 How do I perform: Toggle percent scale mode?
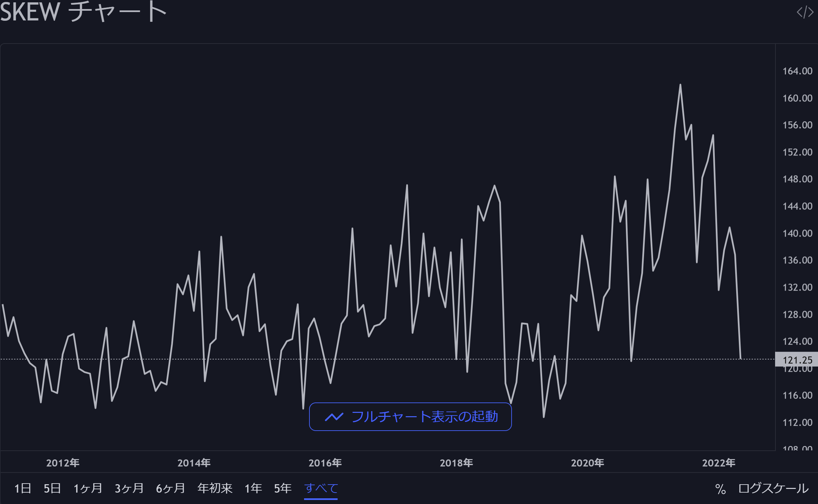(x=720, y=489)
